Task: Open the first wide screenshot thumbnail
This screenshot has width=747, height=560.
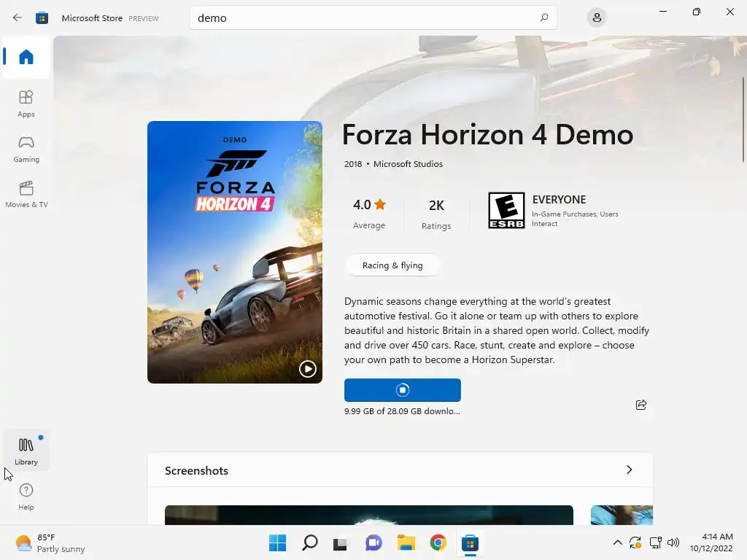Action: coord(368,516)
